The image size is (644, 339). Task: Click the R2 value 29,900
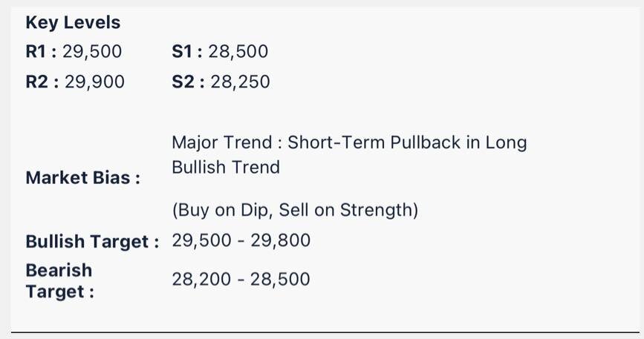tap(94, 82)
